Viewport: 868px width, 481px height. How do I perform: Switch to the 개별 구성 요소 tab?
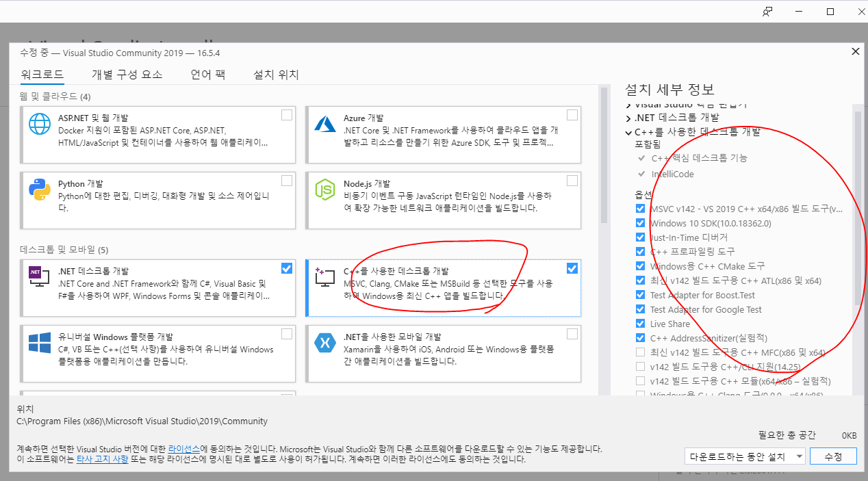click(x=127, y=75)
